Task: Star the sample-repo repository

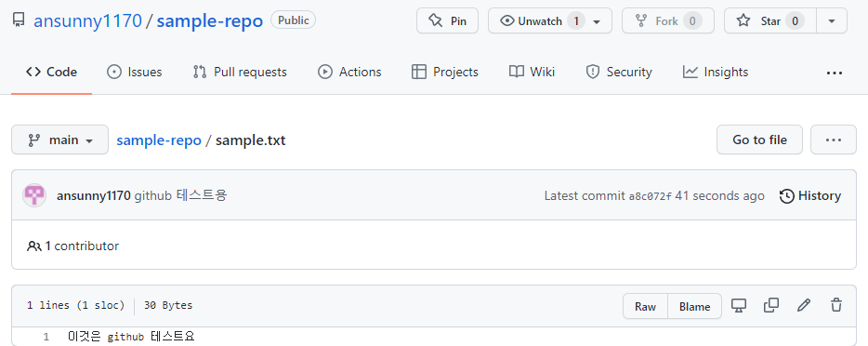Action: click(x=770, y=21)
